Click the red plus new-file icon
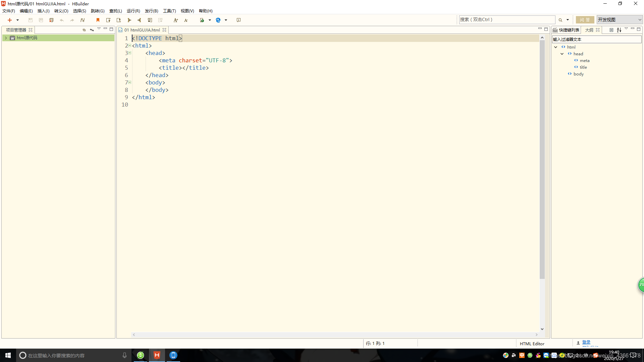The height and width of the screenshot is (362, 644). (10, 20)
